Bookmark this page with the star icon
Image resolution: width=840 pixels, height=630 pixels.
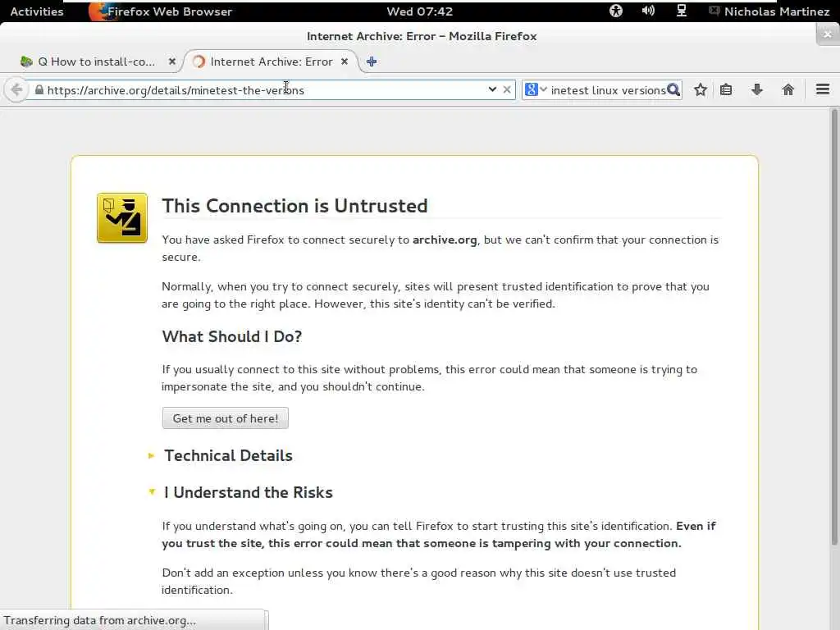coord(701,90)
